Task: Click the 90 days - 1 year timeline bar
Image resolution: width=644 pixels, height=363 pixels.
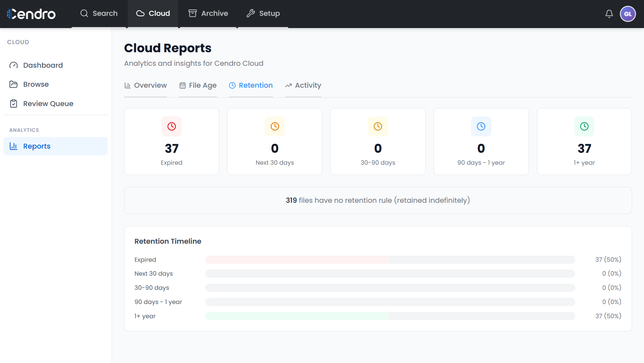Action: coord(390,302)
